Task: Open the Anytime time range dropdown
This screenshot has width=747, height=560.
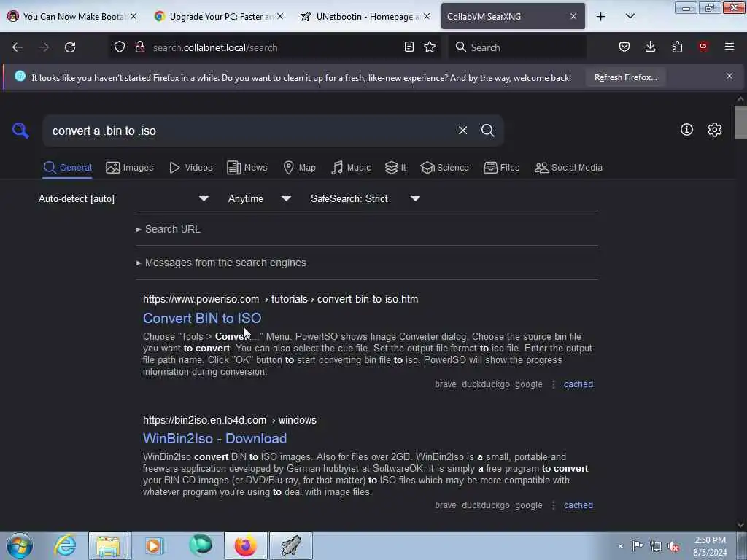Action: (x=260, y=198)
